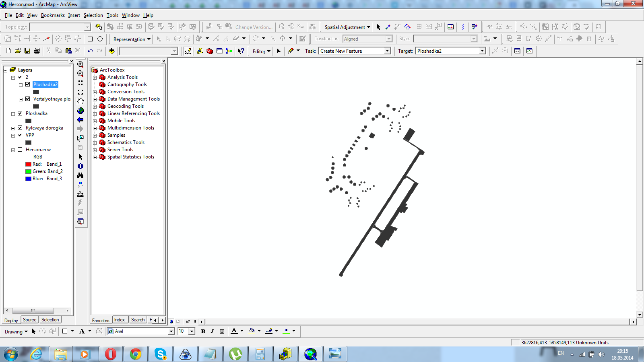Screen dimensions: 644x362
Task: Open the Target layer dropdown
Action: pos(482,51)
